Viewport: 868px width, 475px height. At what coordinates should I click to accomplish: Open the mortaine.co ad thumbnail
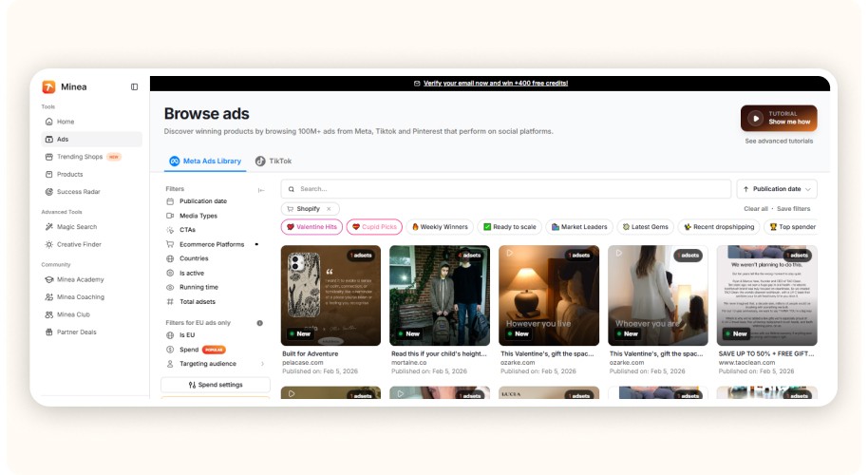(440, 295)
